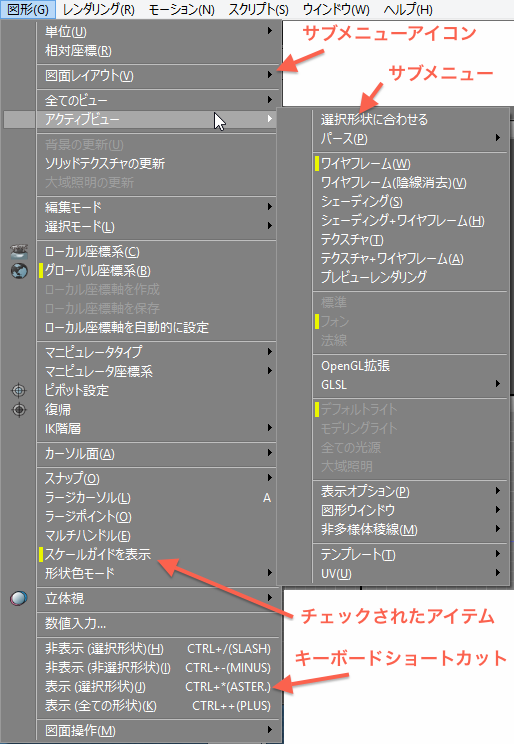
Task: Click the 復帰 target icon
Action: pyautogui.click(x=19, y=409)
